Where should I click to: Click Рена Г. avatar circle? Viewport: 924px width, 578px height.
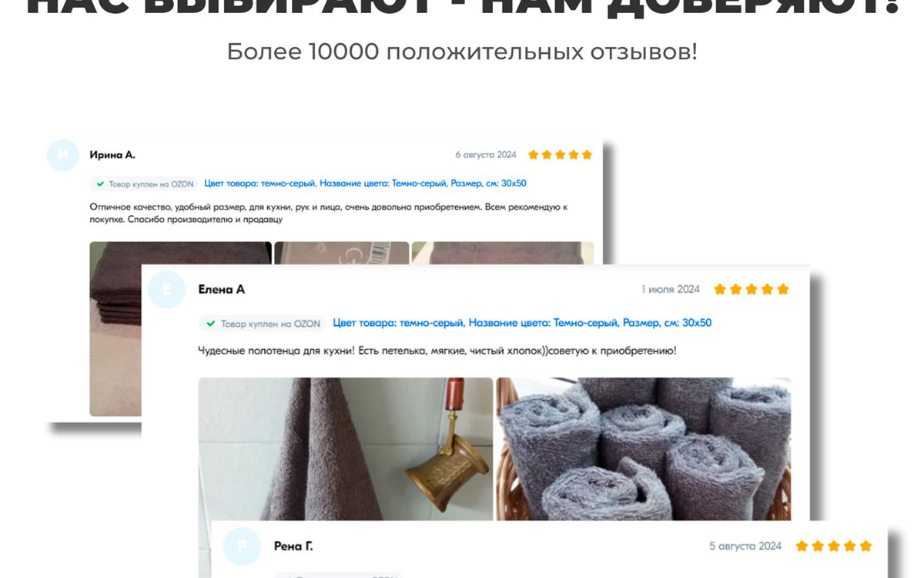pos(242,546)
